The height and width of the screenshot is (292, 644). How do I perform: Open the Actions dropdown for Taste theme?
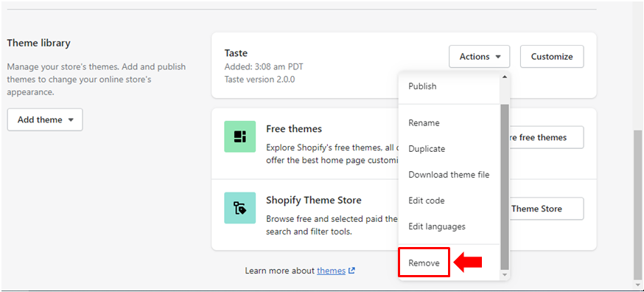click(479, 56)
